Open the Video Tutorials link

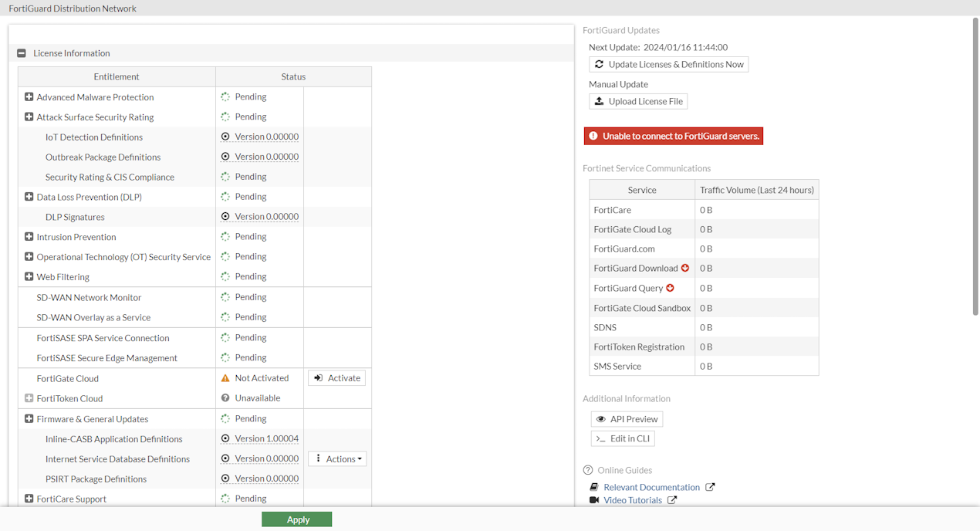(x=632, y=499)
